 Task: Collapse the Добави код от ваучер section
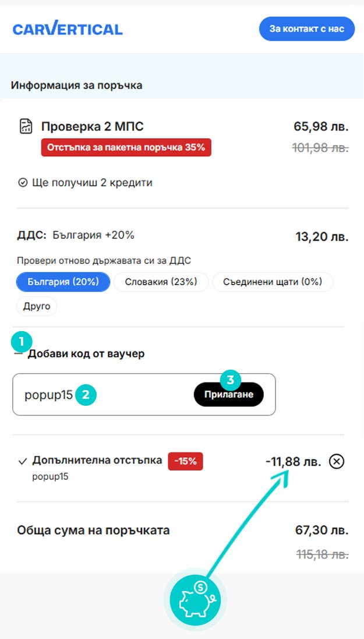(86, 354)
